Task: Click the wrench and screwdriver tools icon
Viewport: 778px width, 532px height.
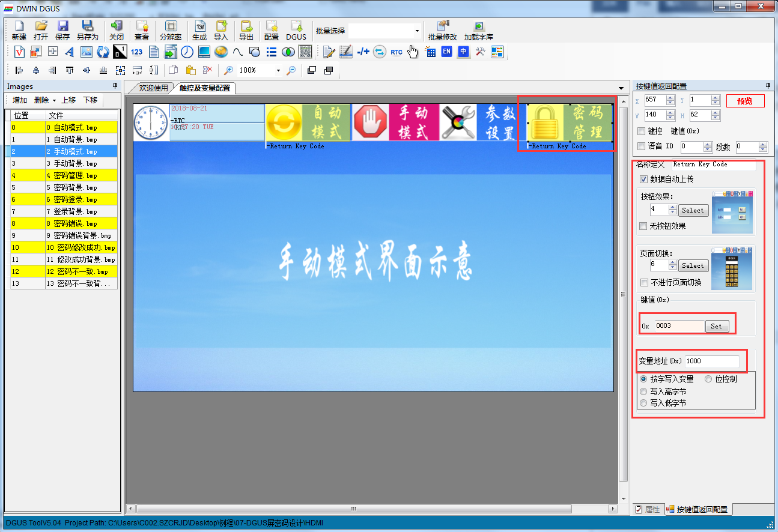Action: coord(480,52)
